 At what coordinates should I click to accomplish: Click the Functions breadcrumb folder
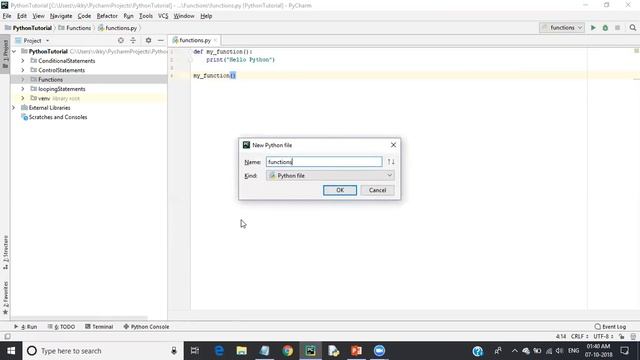pyautogui.click(x=75, y=28)
